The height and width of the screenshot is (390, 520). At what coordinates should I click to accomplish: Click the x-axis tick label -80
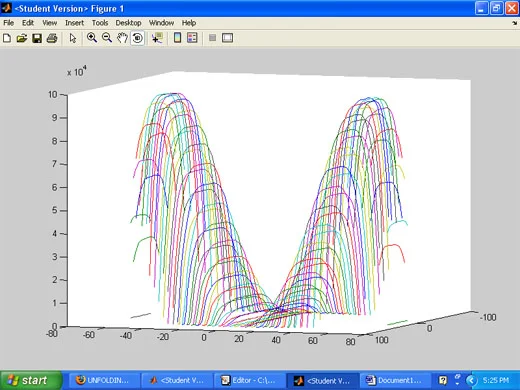pyautogui.click(x=52, y=333)
